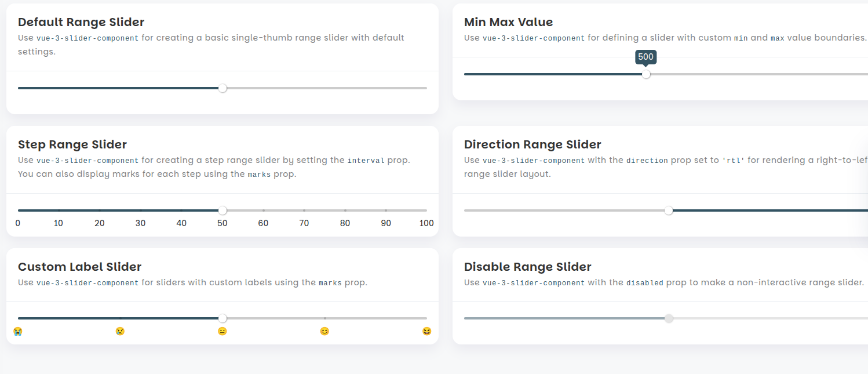Screen dimensions: 868x374
Task: Click the smiling face emoji mark
Action: click(324, 331)
